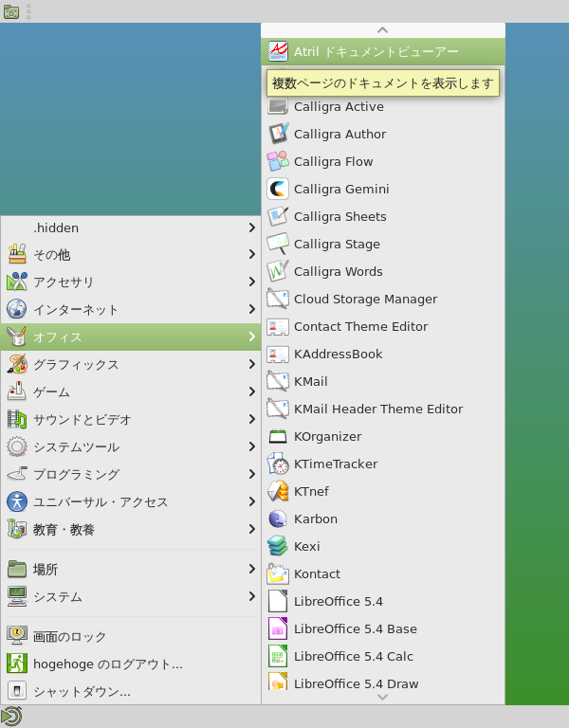Expand the .hidden submenu arrow
The height and width of the screenshot is (728, 569).
251,227
